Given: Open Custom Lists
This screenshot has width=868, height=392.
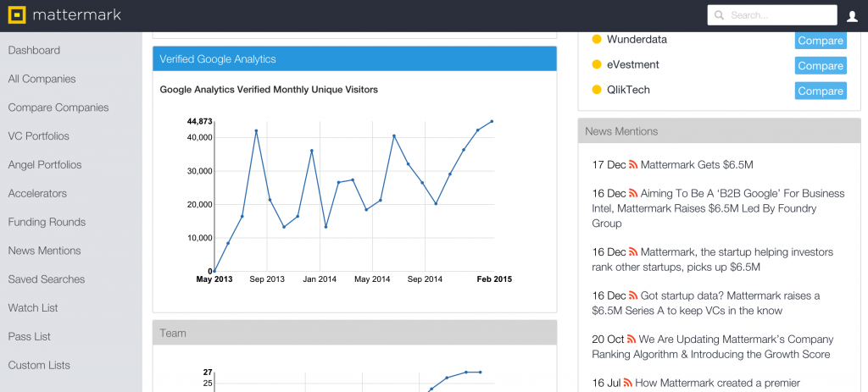Looking at the screenshot, I should point(39,366).
